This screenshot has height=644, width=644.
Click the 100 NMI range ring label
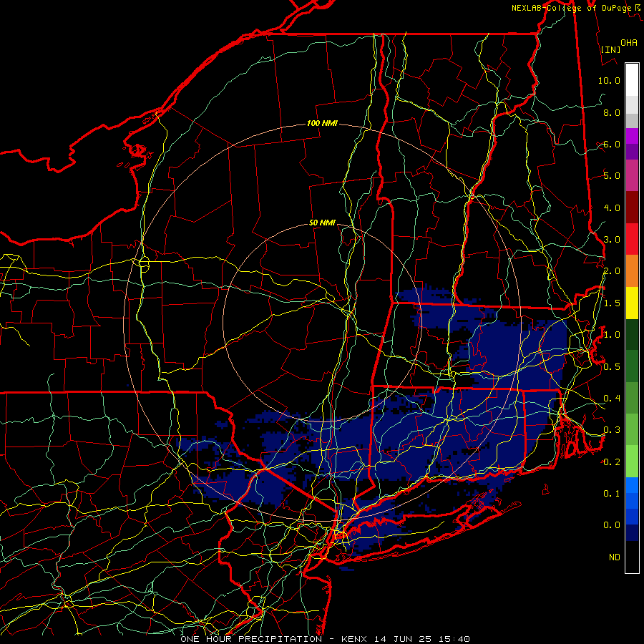click(x=322, y=123)
